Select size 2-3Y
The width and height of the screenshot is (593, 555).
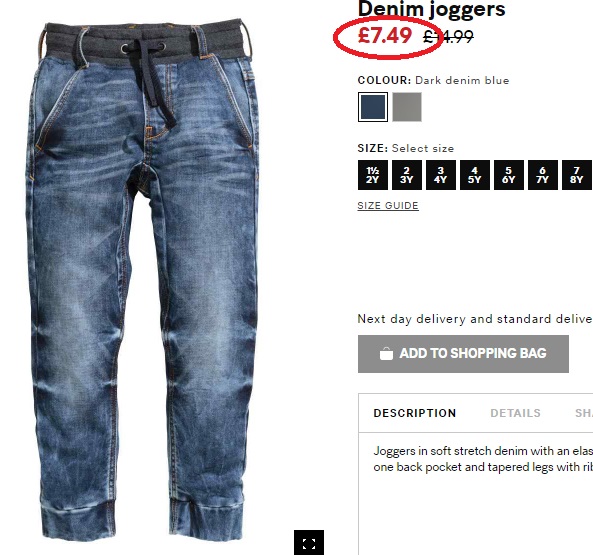point(407,175)
